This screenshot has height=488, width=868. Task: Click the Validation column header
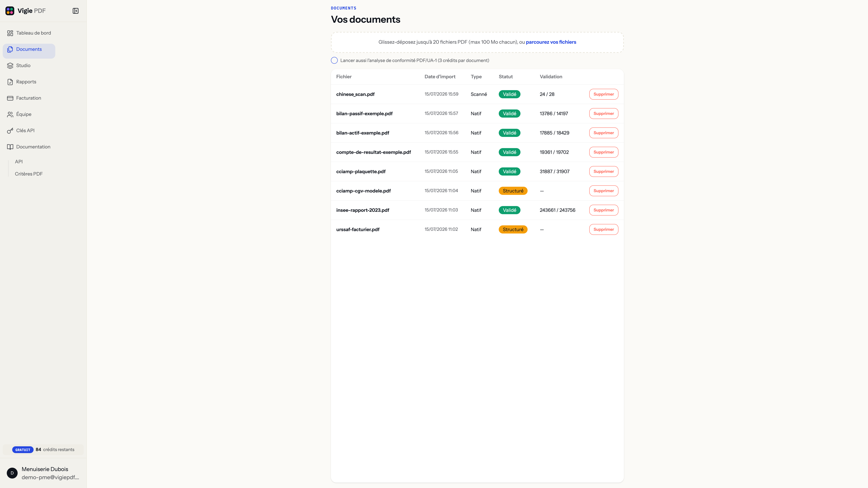point(551,77)
